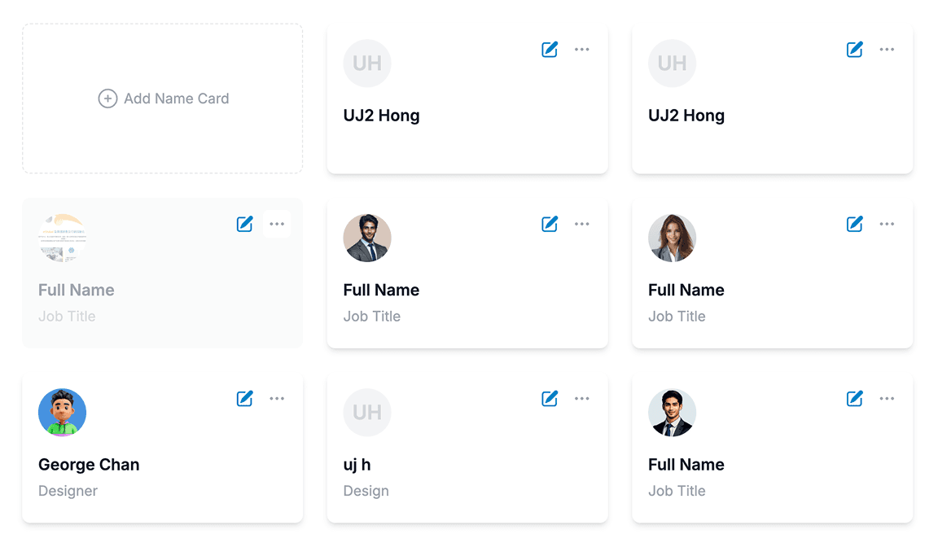Show more options on bearded man's card
The image size is (938, 560).
pyautogui.click(x=581, y=224)
